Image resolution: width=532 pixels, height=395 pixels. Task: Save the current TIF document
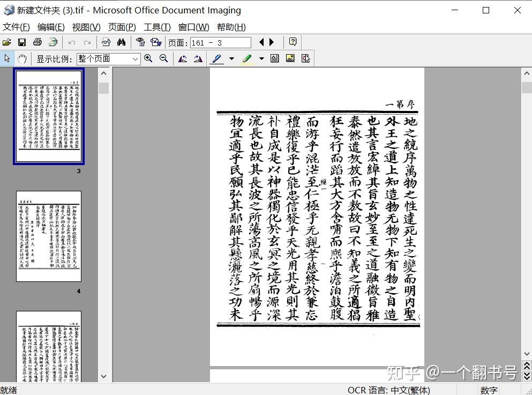[x=22, y=42]
